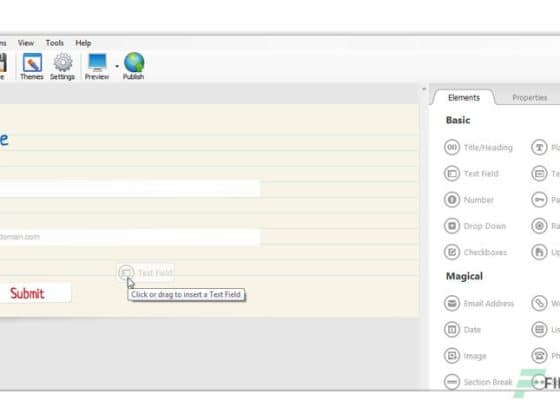
Task: Open the Themes toolbar icon
Action: coord(32,66)
